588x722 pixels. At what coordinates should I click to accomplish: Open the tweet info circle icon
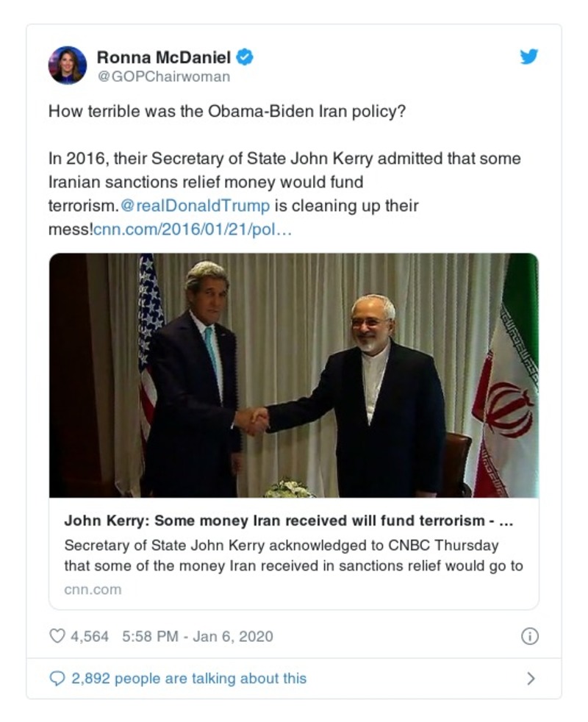tap(529, 637)
